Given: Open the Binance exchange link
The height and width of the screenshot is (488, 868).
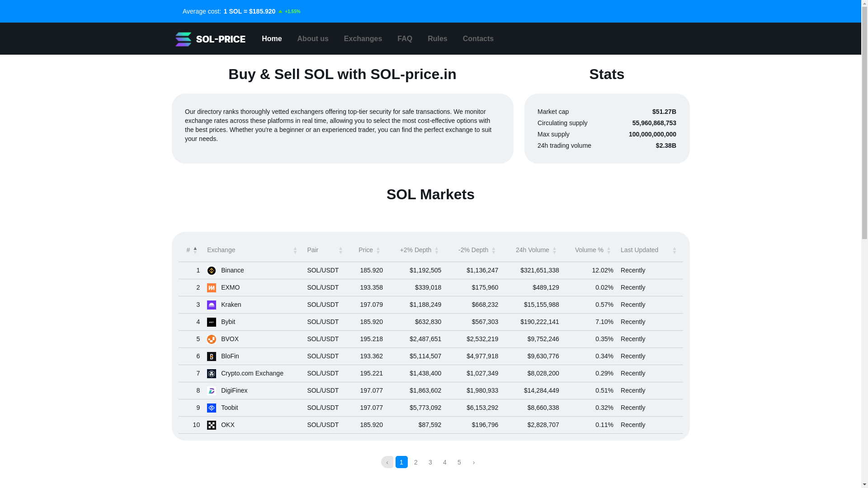Looking at the screenshot, I should (232, 270).
